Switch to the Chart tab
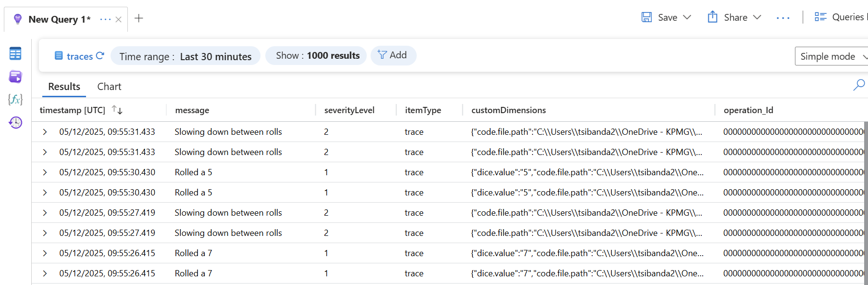 pos(109,87)
